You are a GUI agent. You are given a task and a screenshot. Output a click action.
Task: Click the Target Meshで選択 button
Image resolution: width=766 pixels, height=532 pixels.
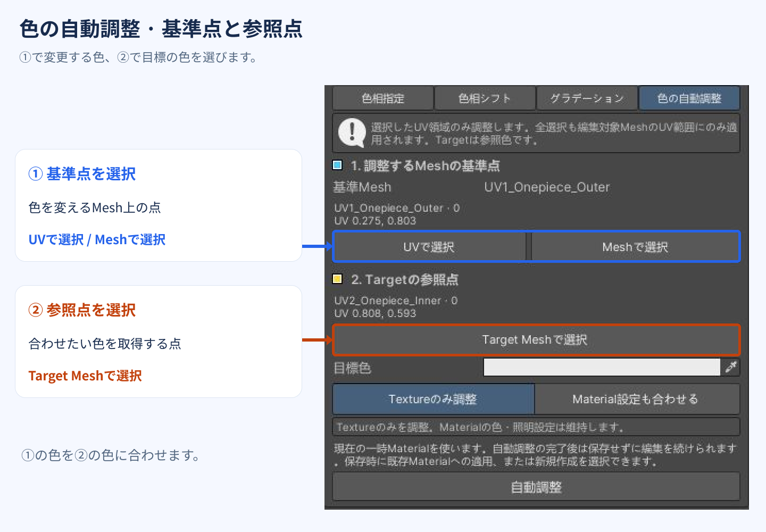tap(536, 340)
